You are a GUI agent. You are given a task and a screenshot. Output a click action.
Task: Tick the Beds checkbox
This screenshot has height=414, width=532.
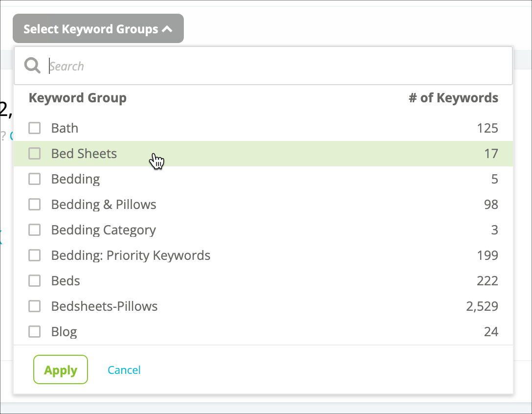(x=35, y=281)
